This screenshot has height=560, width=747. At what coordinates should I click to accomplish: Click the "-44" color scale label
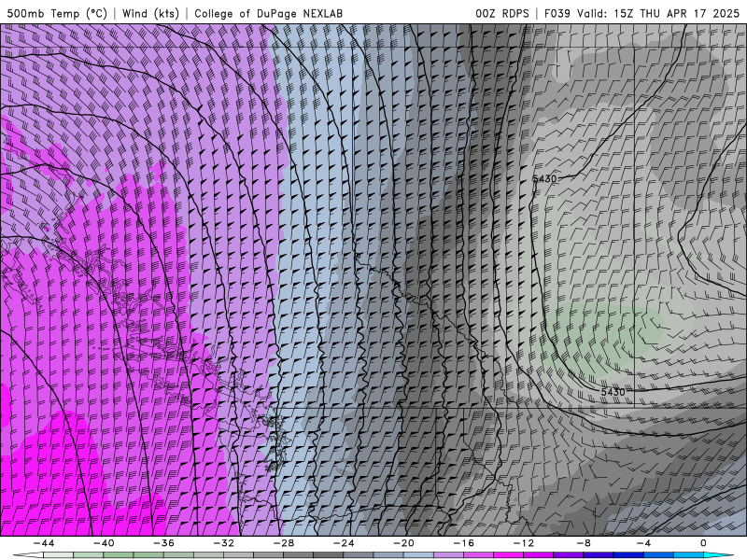tap(43, 543)
